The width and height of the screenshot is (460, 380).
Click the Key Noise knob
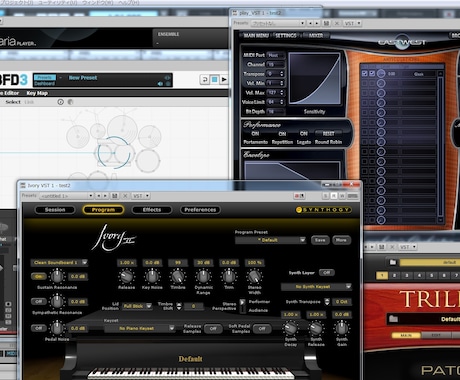click(152, 276)
